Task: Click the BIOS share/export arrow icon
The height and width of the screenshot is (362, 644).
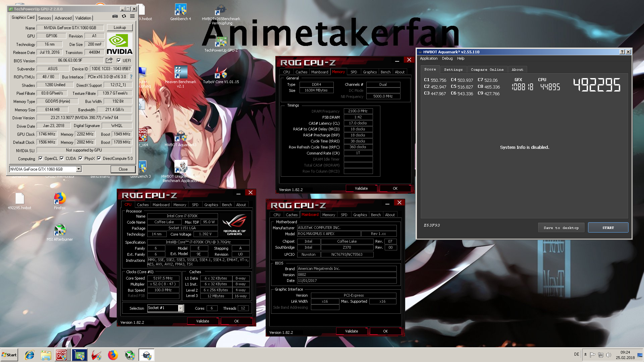Action: pos(109,60)
